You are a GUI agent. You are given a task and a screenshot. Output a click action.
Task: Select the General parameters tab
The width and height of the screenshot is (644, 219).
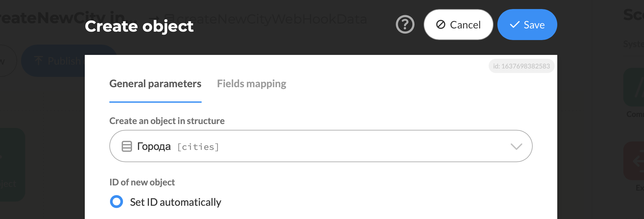tap(155, 84)
